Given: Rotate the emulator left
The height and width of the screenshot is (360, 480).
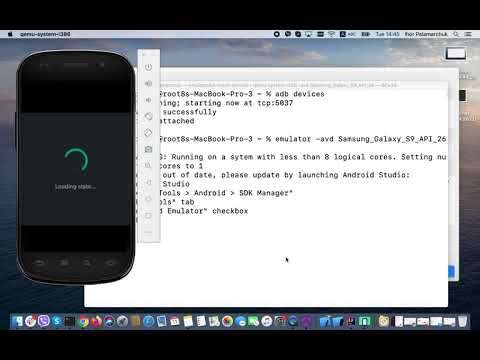Looking at the screenshot, I should [x=148, y=116].
